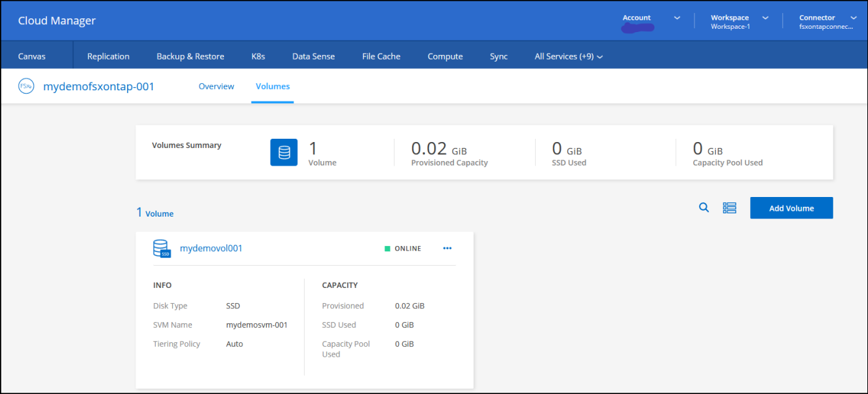Click the Cloud Manager logo text
Screen dimensions: 868x394
(x=56, y=20)
